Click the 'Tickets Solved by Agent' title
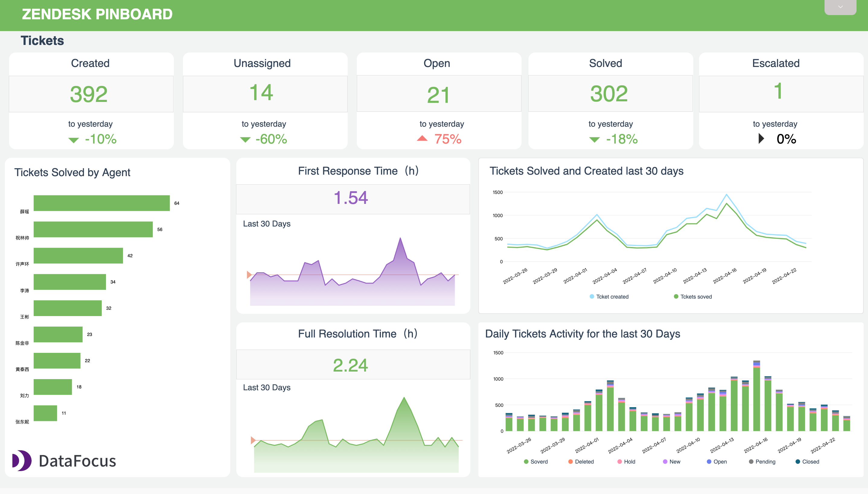The image size is (868, 494). coord(72,173)
